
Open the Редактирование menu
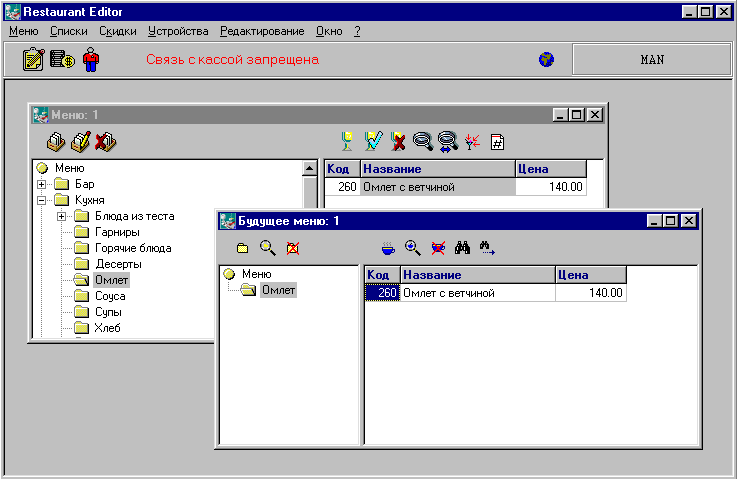[262, 31]
